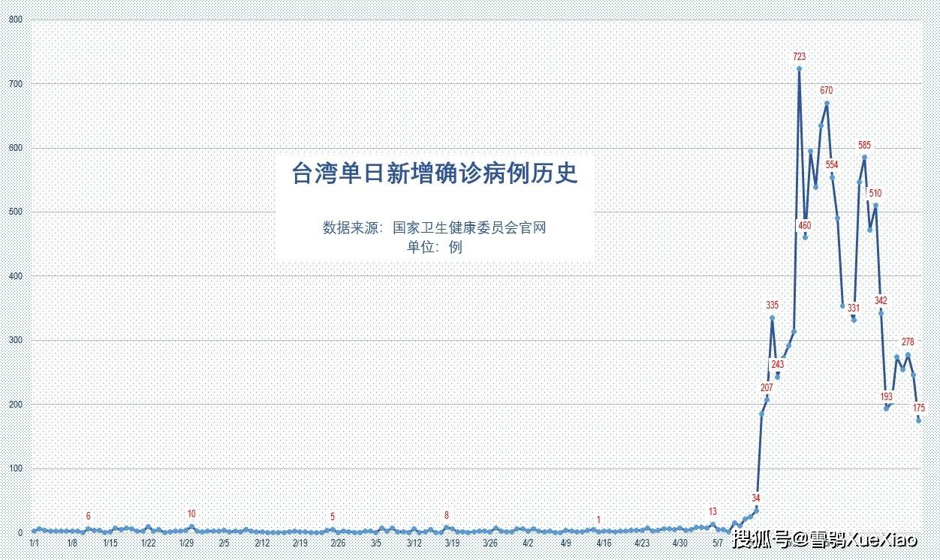Screen dimensions: 940x560
Task: Click the x-axis date 1/1
Action: [x=34, y=542]
